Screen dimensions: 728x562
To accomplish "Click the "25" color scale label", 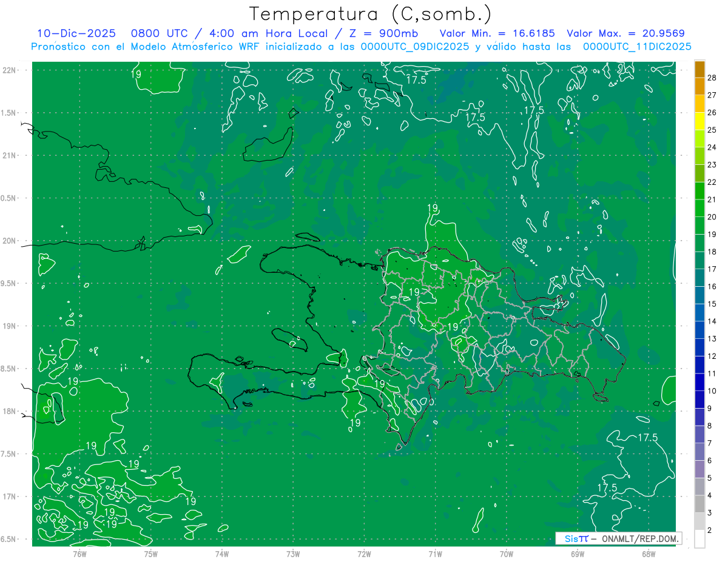I will [x=713, y=130].
